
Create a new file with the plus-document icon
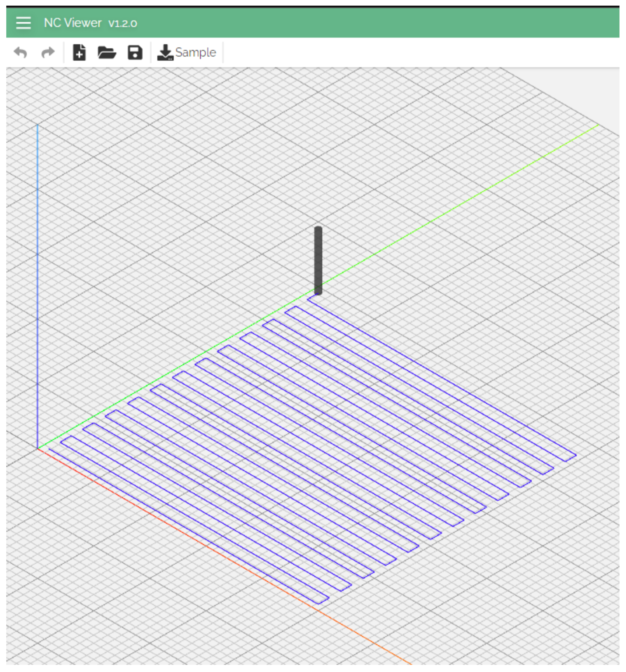point(79,52)
